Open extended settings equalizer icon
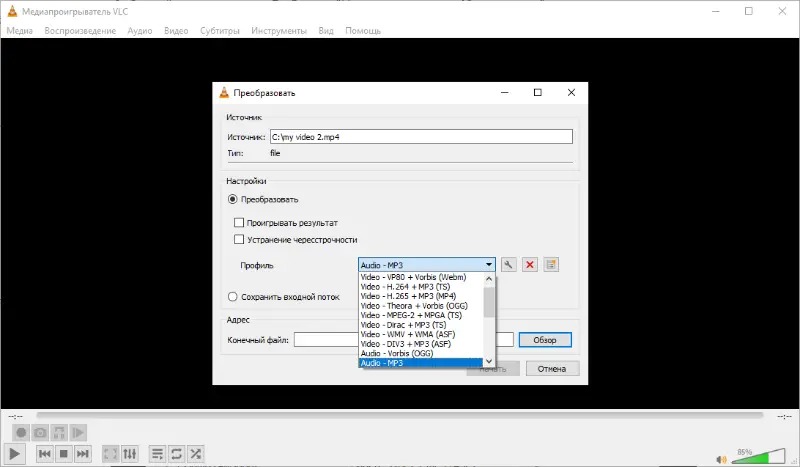The image size is (800, 467). coord(130,453)
